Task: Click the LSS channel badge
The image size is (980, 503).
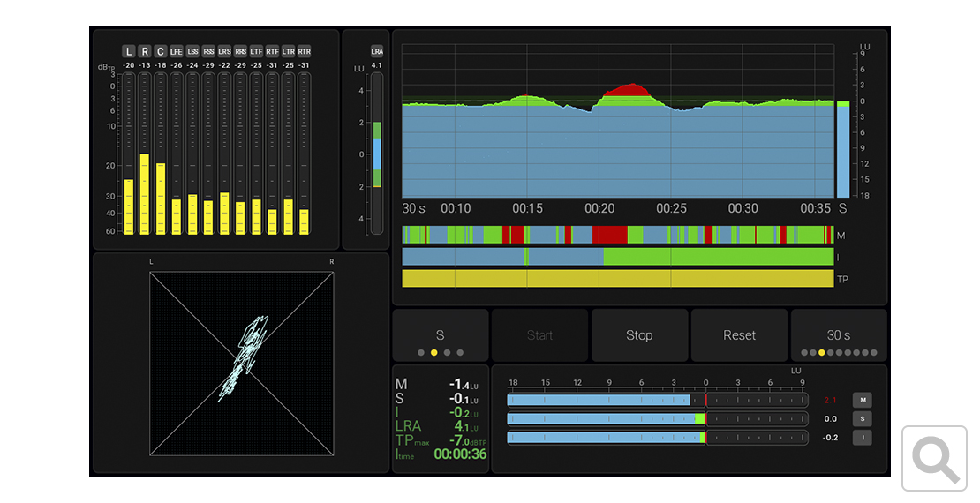Action: (192, 51)
